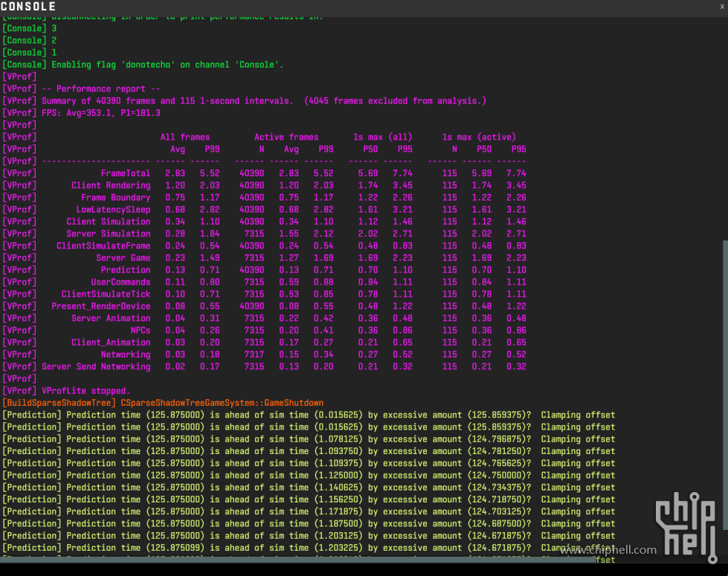The image size is (728, 576).
Task: Click the 'Active frames' column header
Action: (286, 137)
